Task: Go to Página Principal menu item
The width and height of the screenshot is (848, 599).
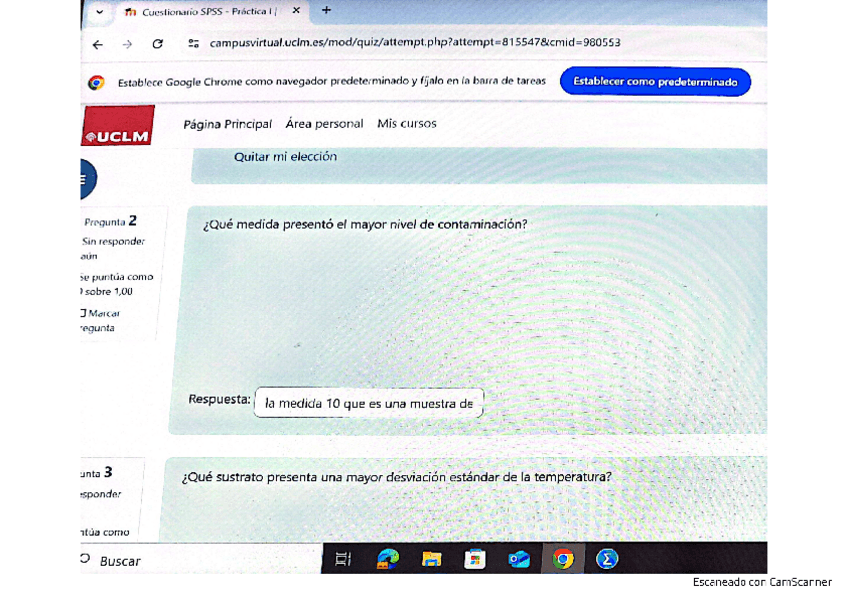Action: point(227,124)
